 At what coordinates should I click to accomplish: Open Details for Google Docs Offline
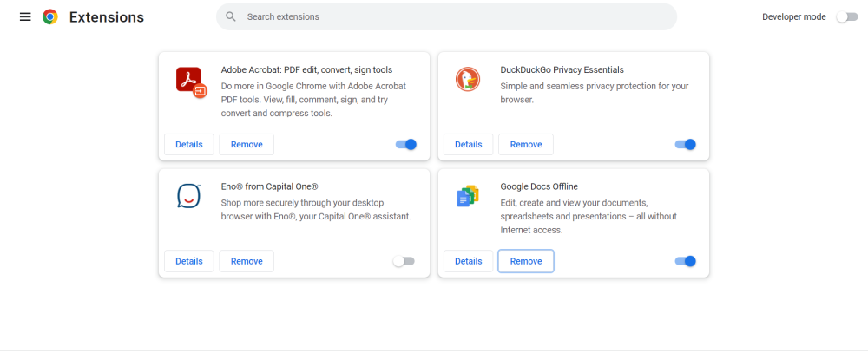469,261
